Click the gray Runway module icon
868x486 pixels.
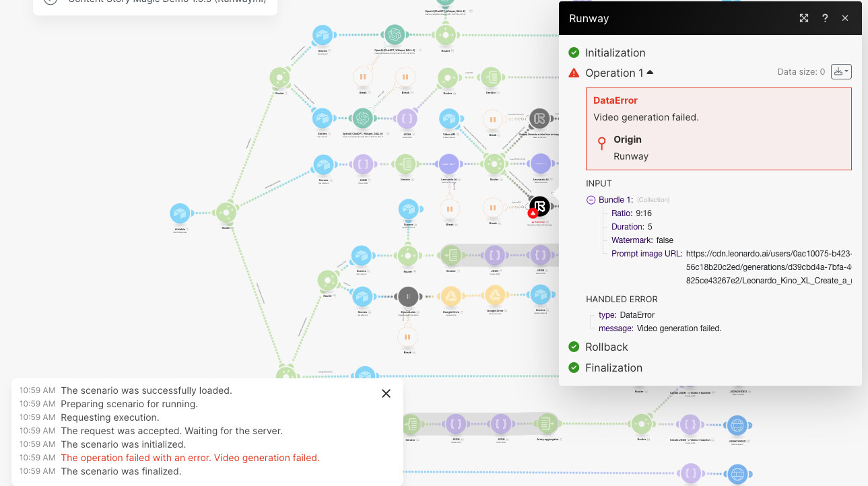pyautogui.click(x=539, y=119)
